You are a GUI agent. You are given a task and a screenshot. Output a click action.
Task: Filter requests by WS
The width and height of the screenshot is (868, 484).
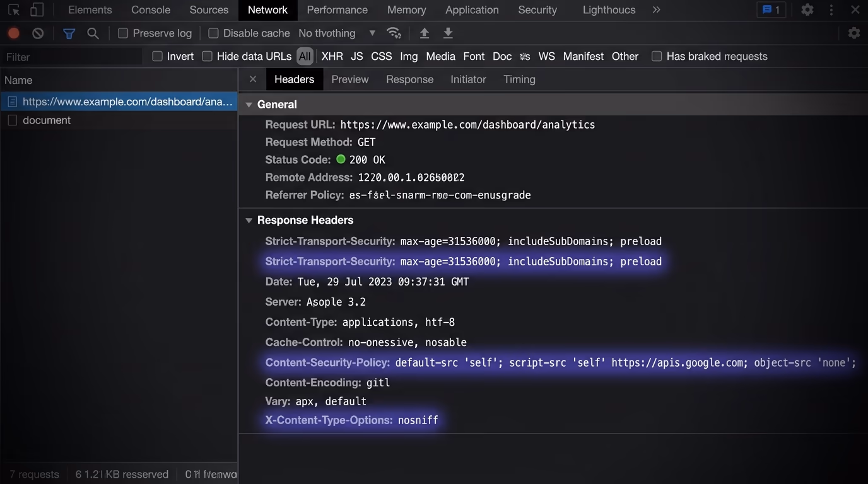coord(547,56)
